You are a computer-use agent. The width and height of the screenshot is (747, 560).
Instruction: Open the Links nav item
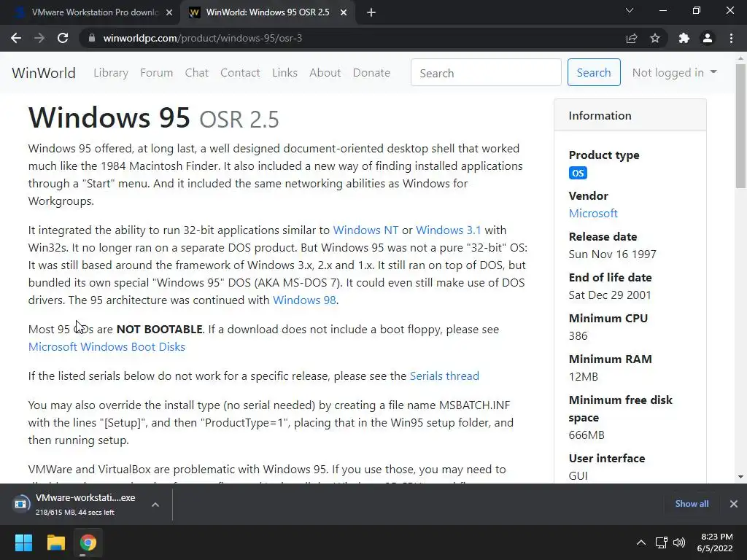(x=285, y=73)
